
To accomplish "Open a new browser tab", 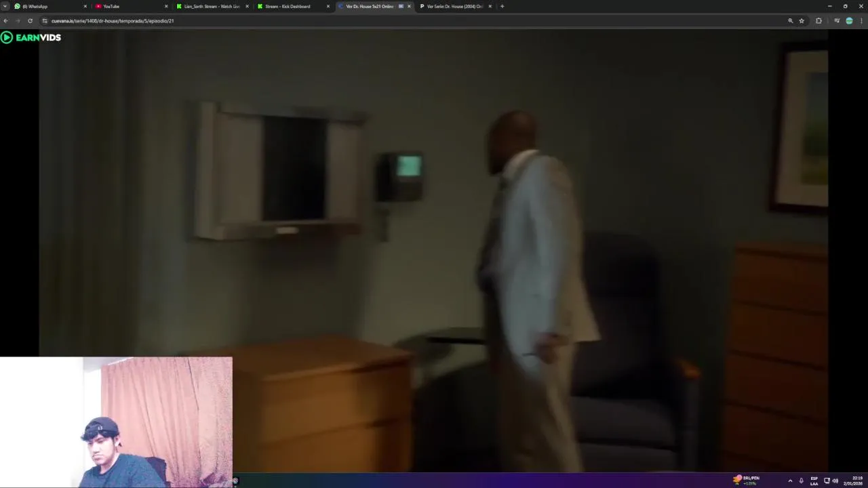I will pos(502,6).
